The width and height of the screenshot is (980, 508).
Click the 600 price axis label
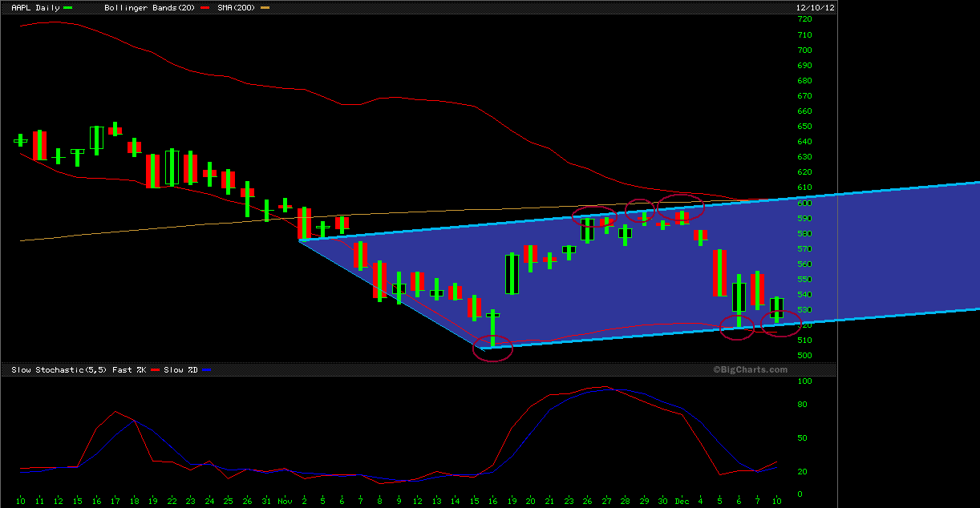click(x=804, y=203)
